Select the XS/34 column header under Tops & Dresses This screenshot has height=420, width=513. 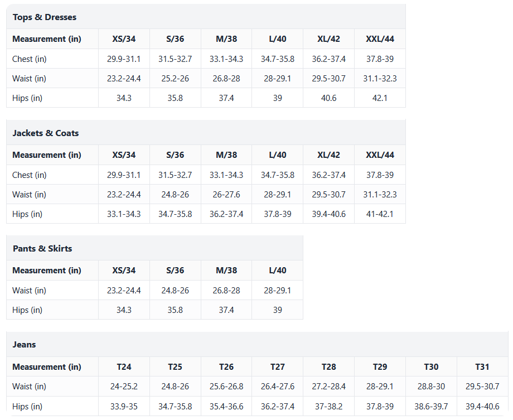(124, 38)
